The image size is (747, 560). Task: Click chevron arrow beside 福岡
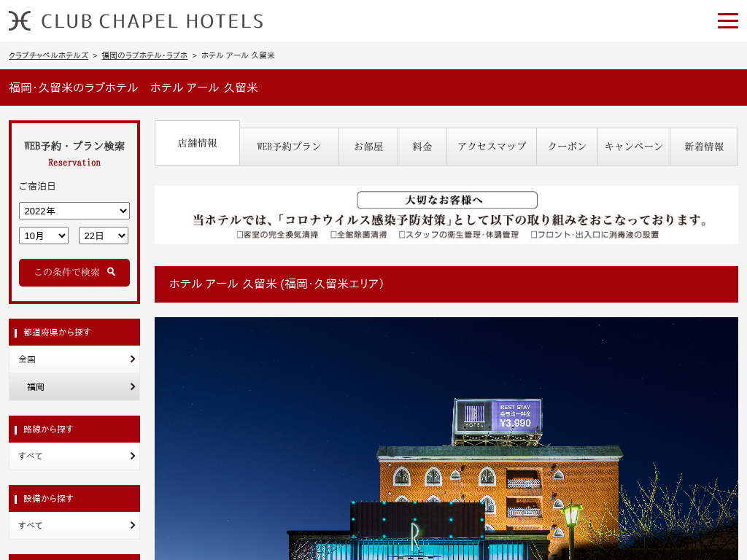[x=133, y=386]
